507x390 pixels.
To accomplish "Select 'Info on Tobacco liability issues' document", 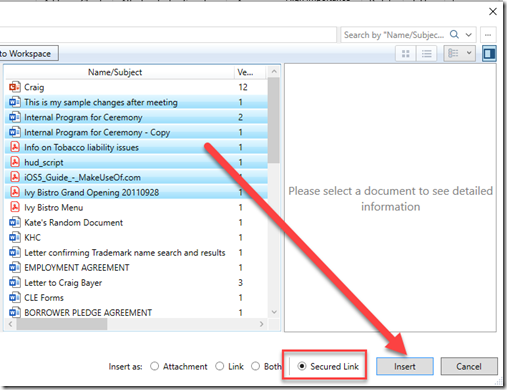I will coord(81,147).
